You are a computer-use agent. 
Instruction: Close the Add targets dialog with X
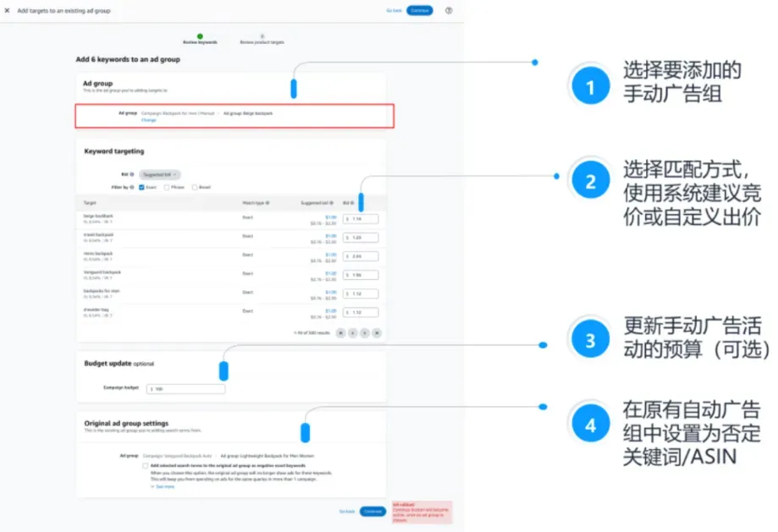pyautogui.click(x=7, y=10)
